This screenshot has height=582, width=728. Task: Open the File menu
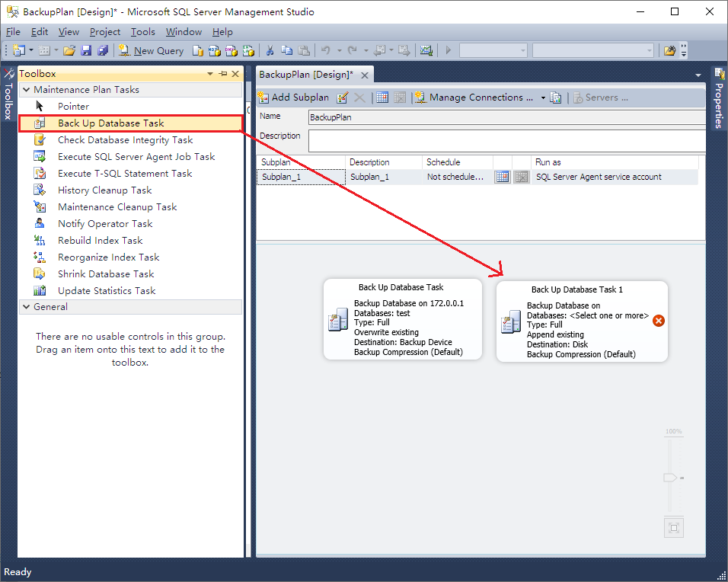coord(13,32)
